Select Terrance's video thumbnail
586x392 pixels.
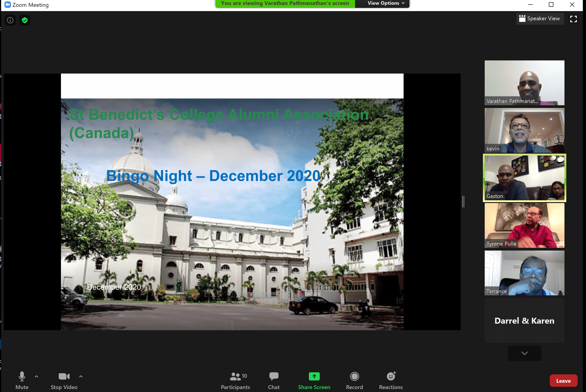[524, 273]
